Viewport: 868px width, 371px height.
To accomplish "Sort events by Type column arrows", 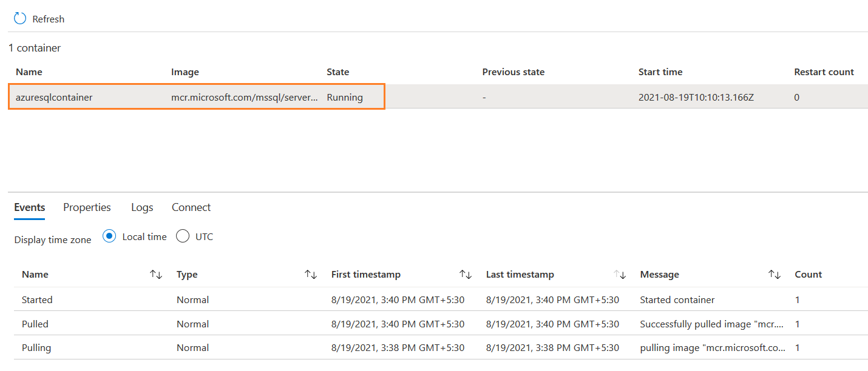I will pos(311,275).
